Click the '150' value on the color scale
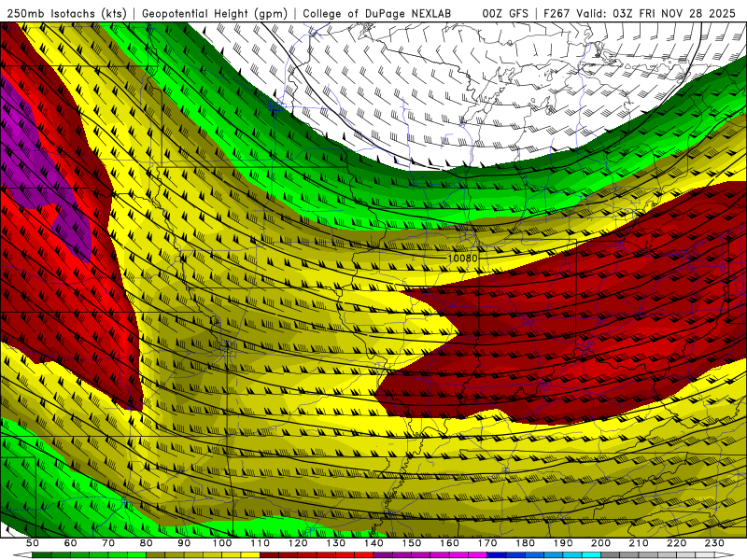 tap(412, 543)
